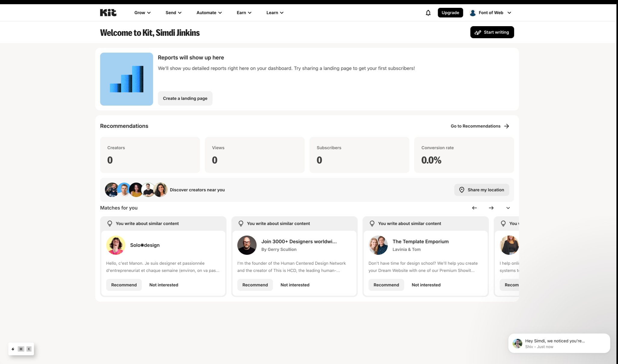Click Manon's French description text
Viewport: 618px width, 364px height.
click(163, 267)
